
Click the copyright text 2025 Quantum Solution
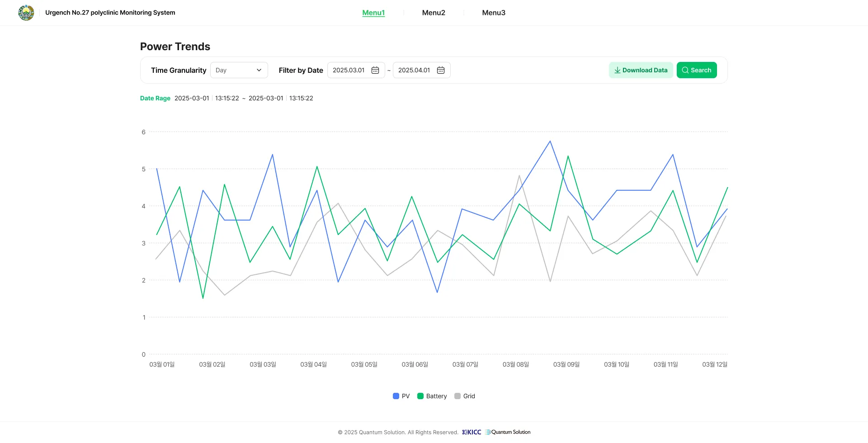(398, 432)
